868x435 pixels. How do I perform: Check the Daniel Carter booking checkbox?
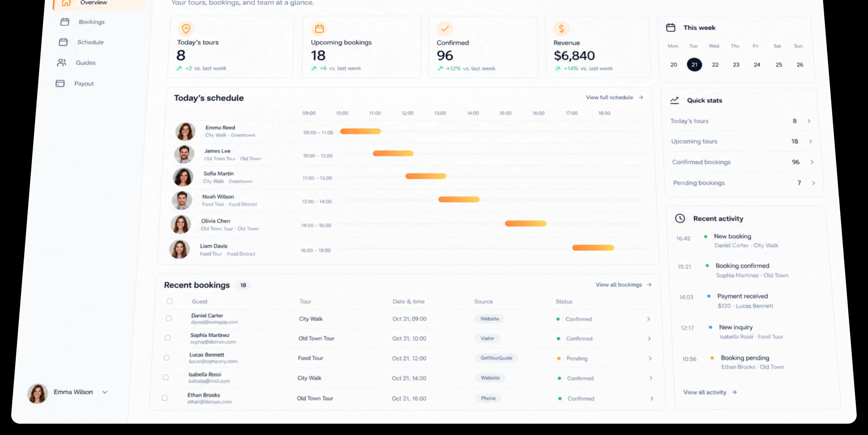[x=169, y=318]
